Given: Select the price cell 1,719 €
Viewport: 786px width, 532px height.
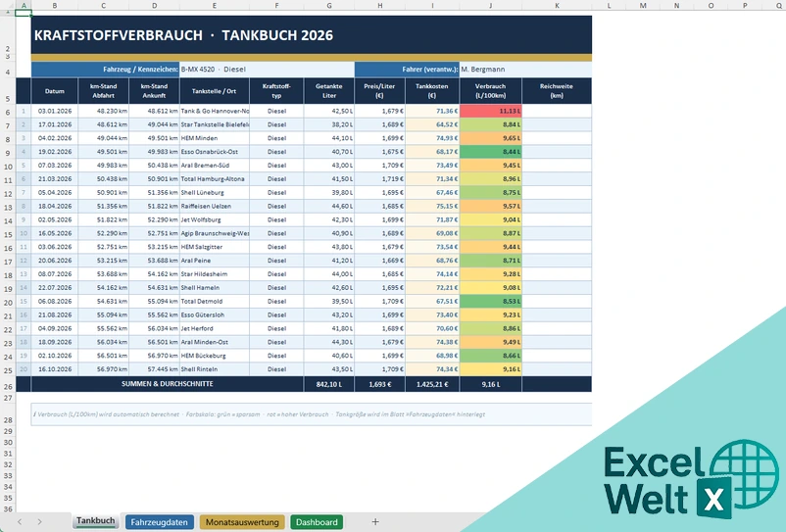Looking at the screenshot, I should click(379, 178).
